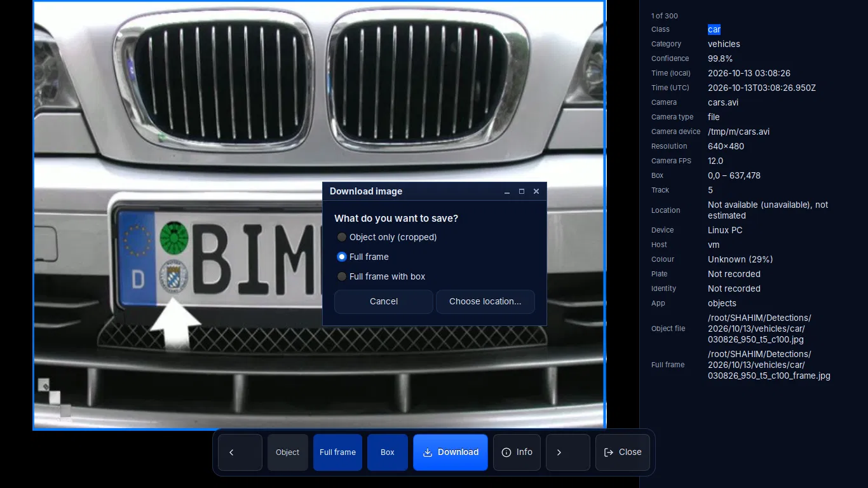Toggle the Full frame view button
Viewport: 868px width, 488px height.
click(x=337, y=452)
